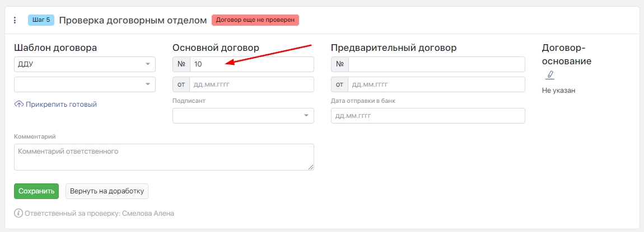
Task: Click into the Комментарий ответственного text area
Action: [x=164, y=157]
